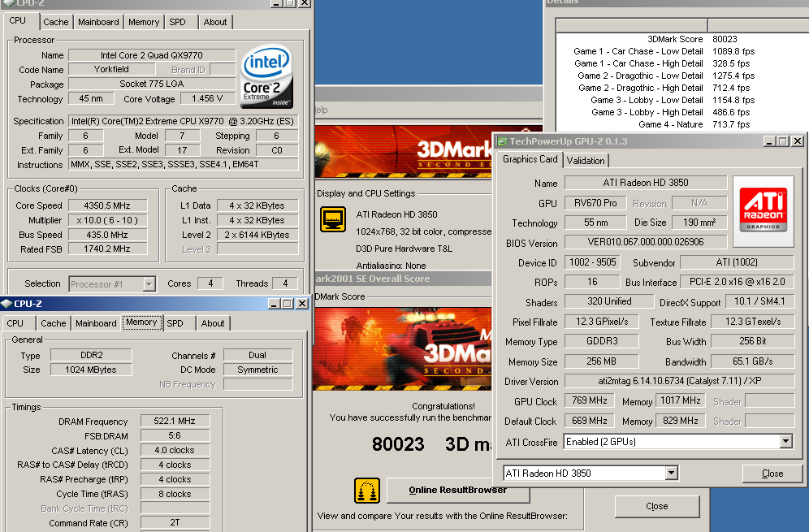
Task: Click the Close button in the Details window
Action: [x=657, y=507]
